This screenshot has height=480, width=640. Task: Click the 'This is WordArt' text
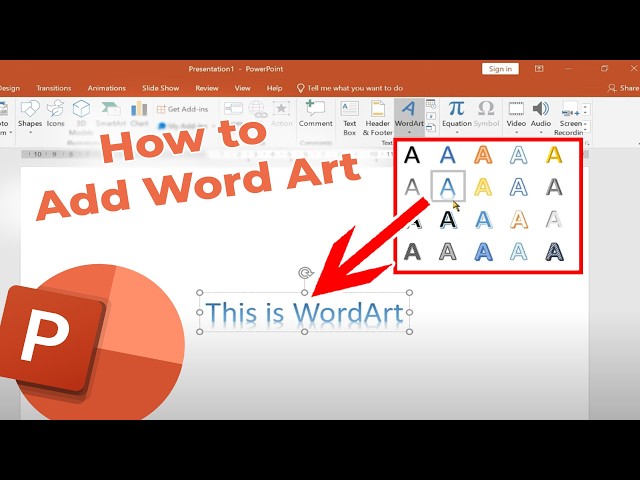click(x=304, y=312)
